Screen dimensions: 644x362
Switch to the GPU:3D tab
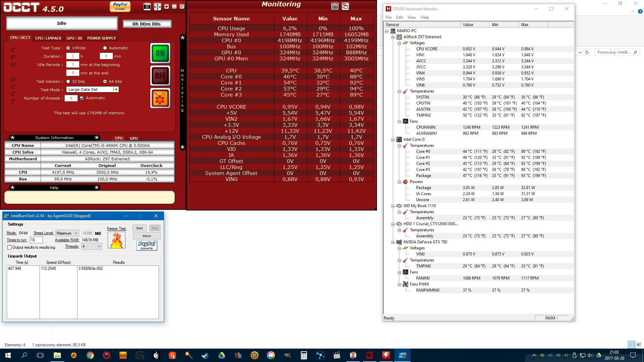(74, 38)
